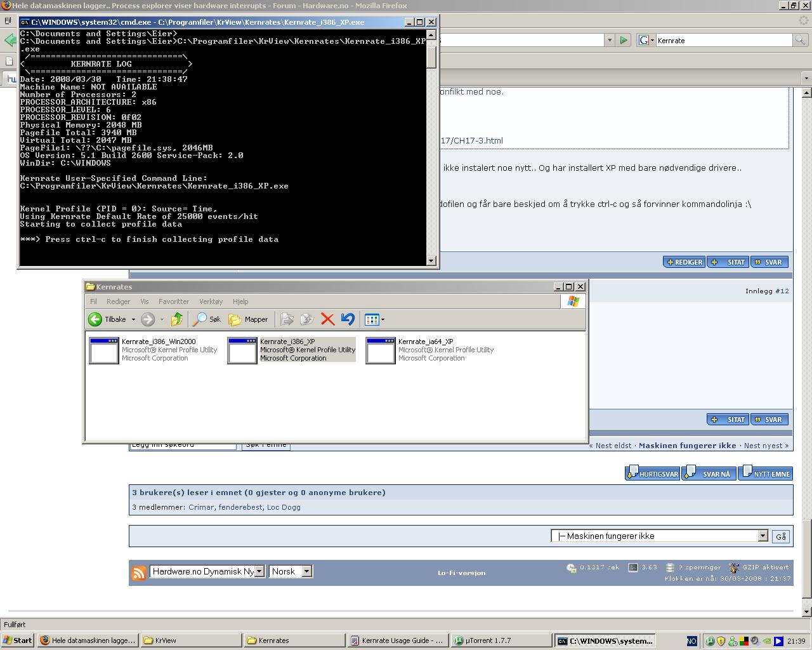
Task: Click the Firefox page scrollbar up arrow
Action: tap(807, 93)
